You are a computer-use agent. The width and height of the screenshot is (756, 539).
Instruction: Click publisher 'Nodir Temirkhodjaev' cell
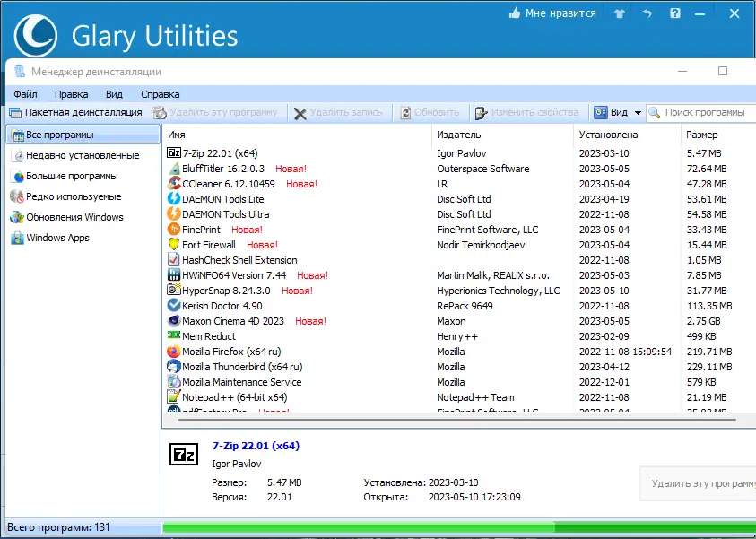[481, 245]
